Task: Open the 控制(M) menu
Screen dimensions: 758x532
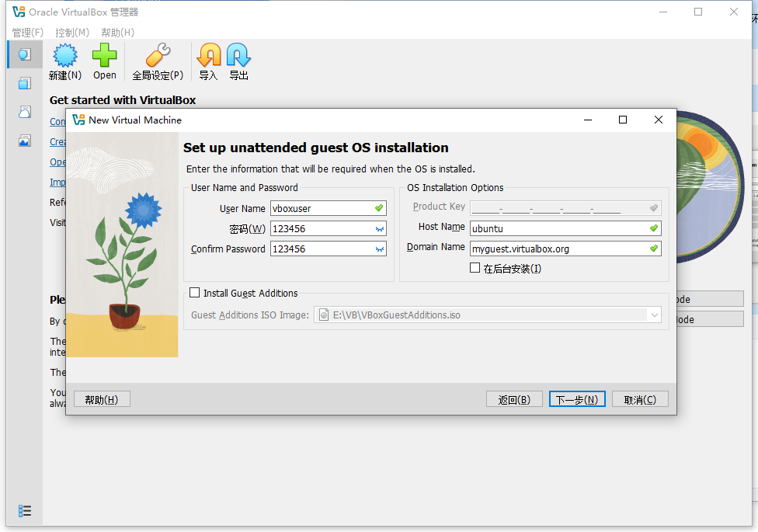Action: [x=72, y=33]
